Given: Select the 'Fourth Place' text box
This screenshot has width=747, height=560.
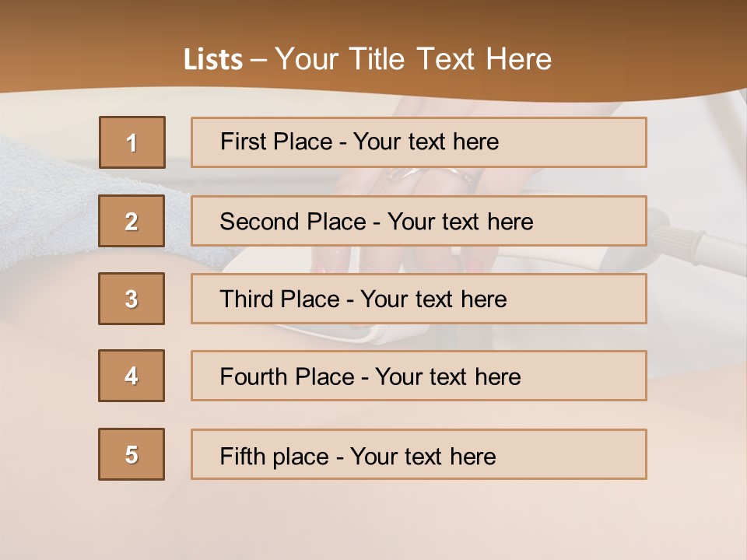Looking at the screenshot, I should tap(419, 376).
